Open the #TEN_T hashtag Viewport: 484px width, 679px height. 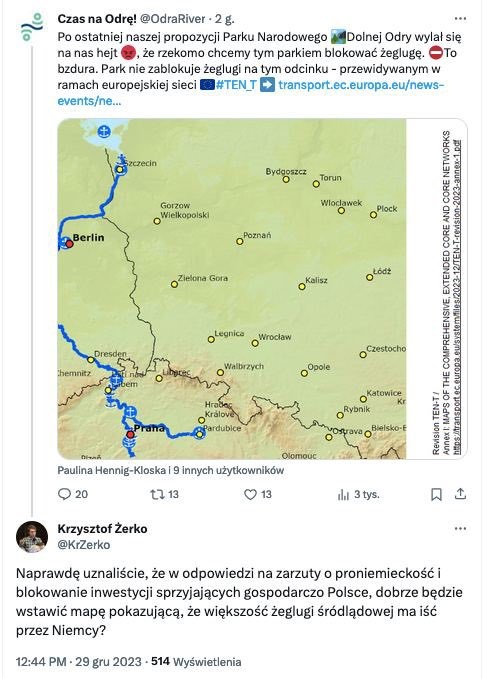coord(236,84)
